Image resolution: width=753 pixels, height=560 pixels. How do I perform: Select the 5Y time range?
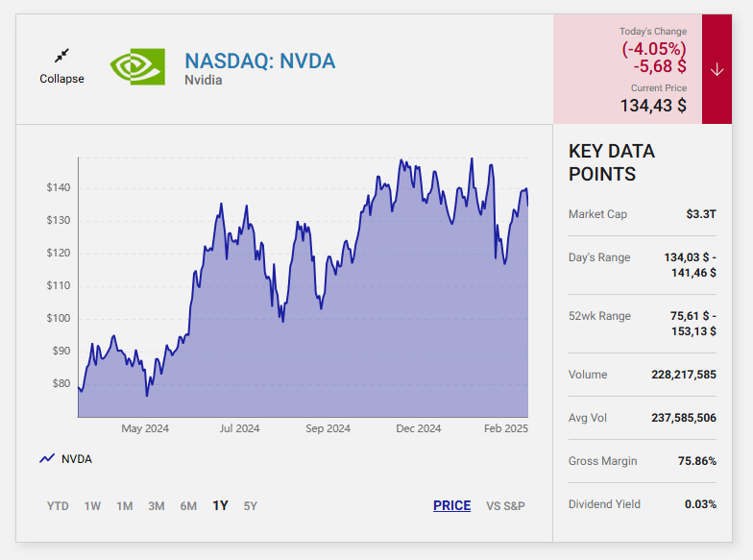pos(250,505)
